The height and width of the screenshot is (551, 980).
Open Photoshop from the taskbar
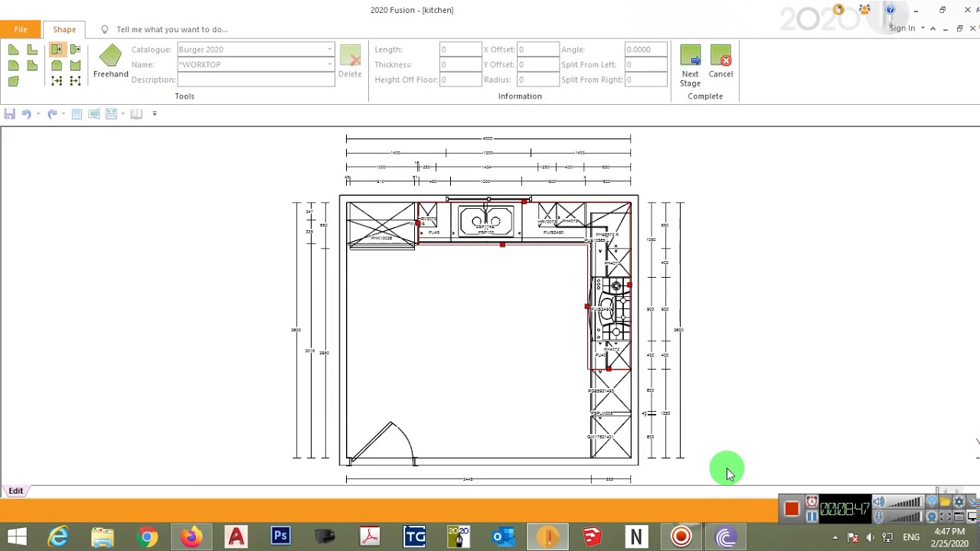(x=281, y=536)
